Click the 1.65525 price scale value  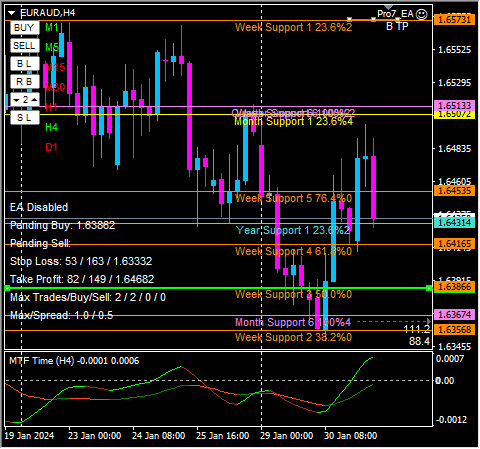click(454, 50)
